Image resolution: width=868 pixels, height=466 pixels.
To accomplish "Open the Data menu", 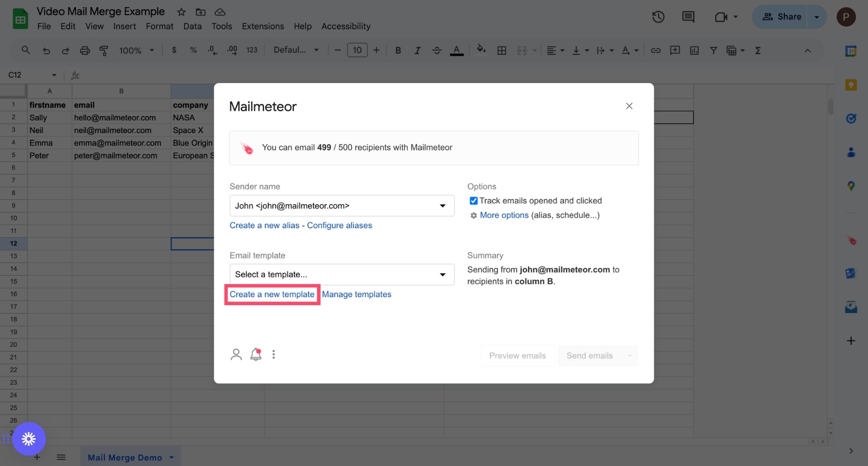I will [x=192, y=26].
